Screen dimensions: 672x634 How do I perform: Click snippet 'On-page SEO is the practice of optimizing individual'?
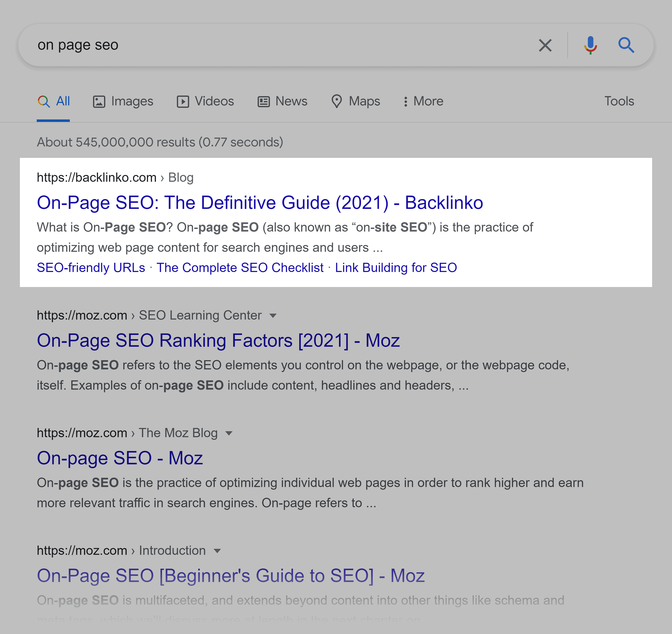[x=310, y=493]
